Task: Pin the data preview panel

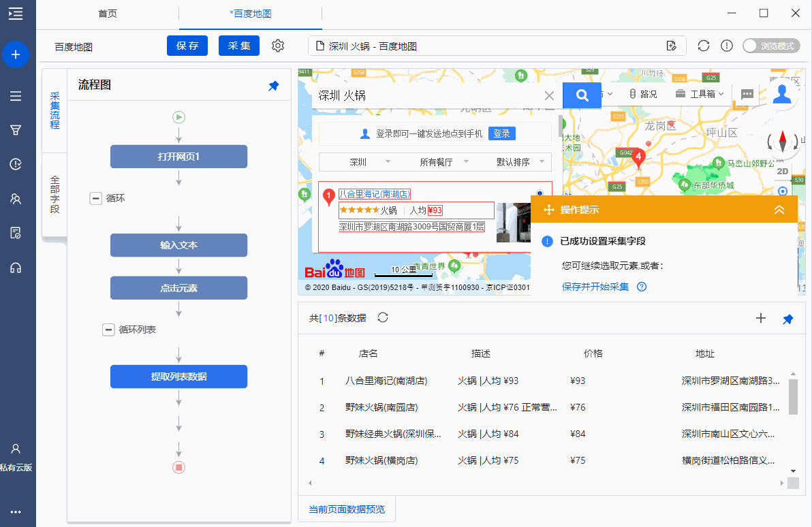Action: 787,319
